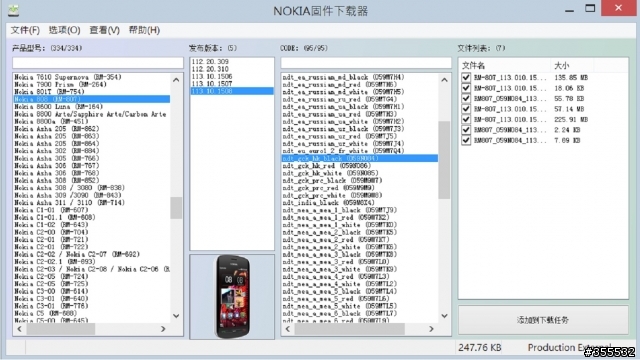
Task: Toggle checkbox for the 225.91 MB file
Action: click(466, 119)
